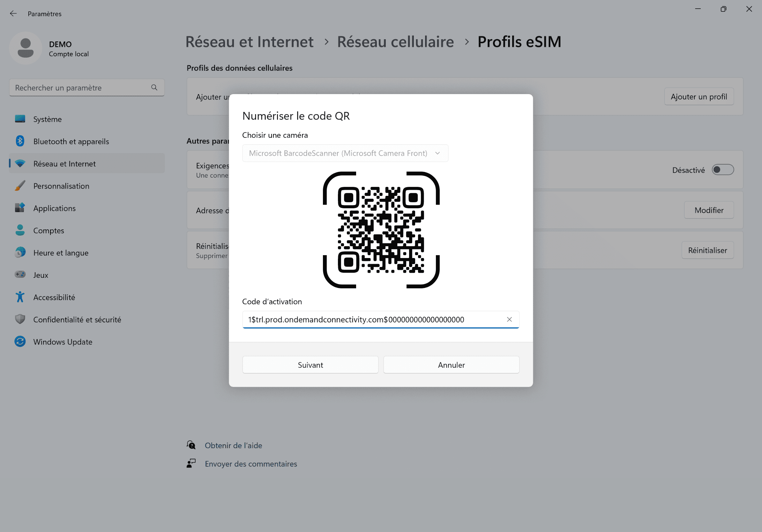Click the Rechercher un paramètre search box
Viewport: 762px width, 532px height.
click(x=87, y=88)
